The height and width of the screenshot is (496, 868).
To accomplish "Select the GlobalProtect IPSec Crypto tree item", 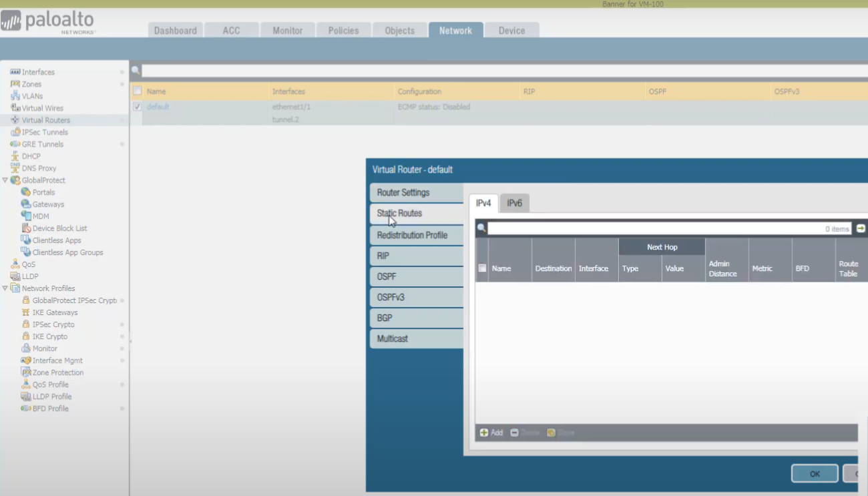I will point(75,300).
